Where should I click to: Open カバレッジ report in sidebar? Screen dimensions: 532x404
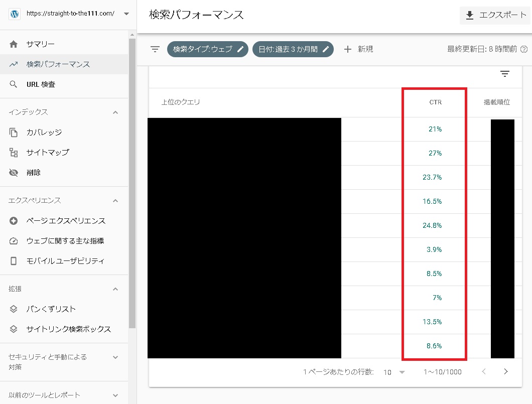[44, 132]
